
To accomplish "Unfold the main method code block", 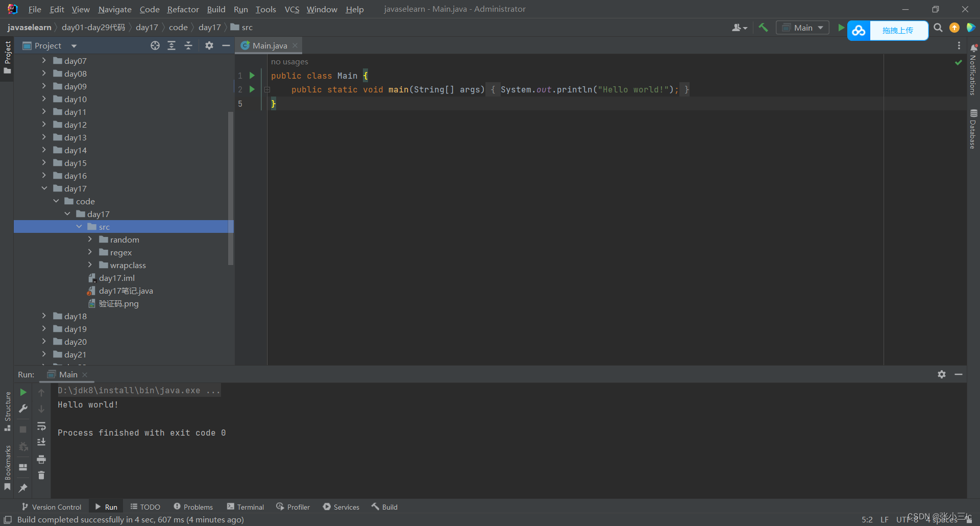I will 267,89.
